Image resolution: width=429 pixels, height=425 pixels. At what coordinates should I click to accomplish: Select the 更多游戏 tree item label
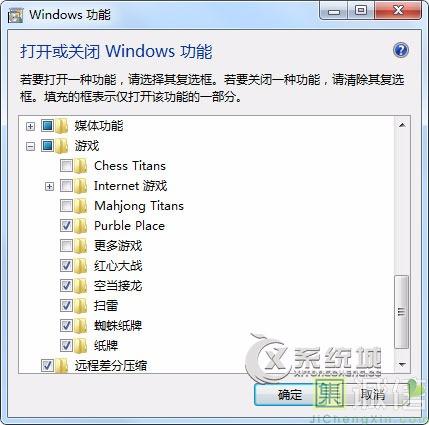point(118,246)
